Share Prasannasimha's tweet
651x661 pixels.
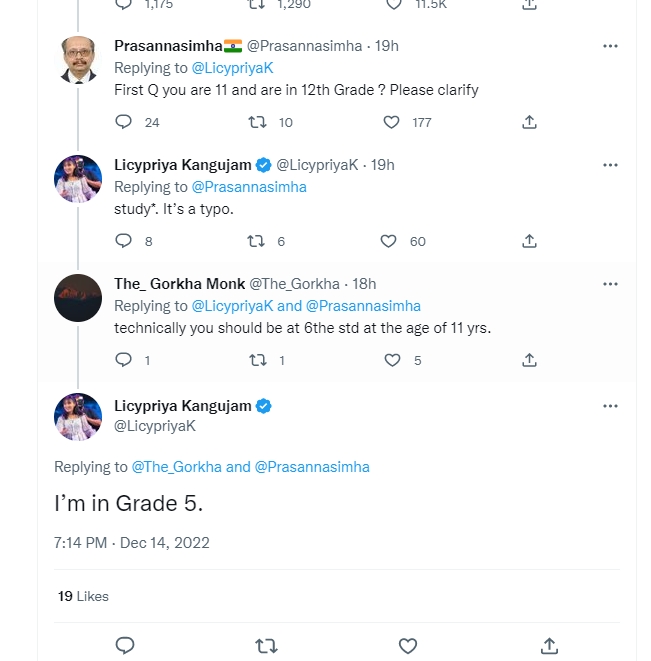tap(530, 122)
